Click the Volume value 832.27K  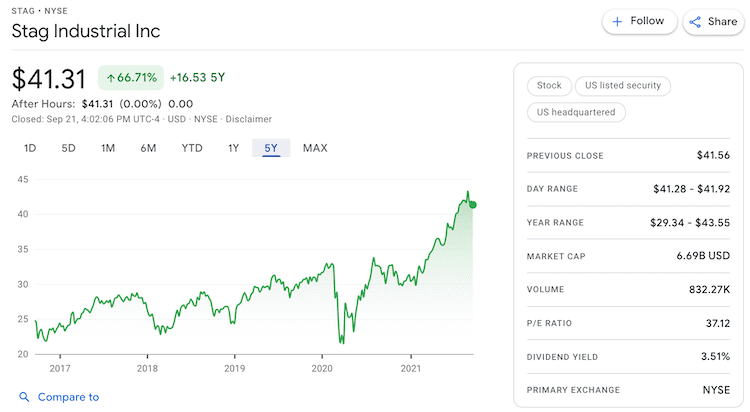point(709,290)
